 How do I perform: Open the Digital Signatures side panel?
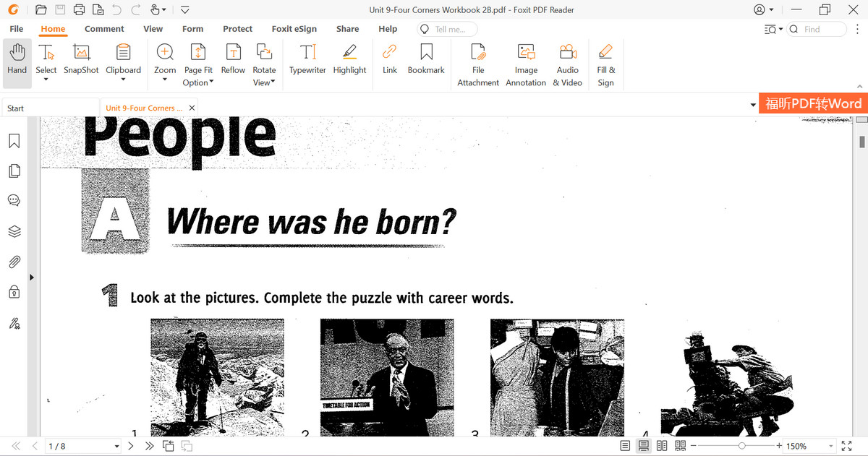tap(14, 323)
